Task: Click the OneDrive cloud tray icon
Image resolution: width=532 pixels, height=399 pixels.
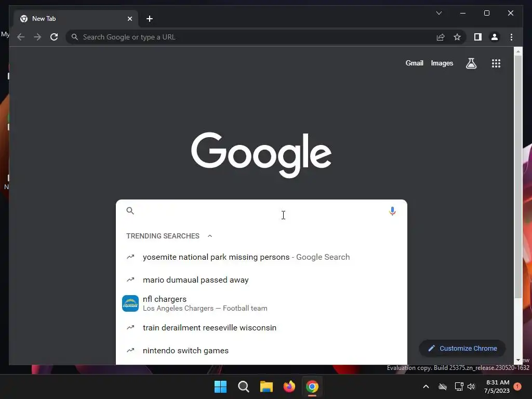Action: (x=443, y=387)
